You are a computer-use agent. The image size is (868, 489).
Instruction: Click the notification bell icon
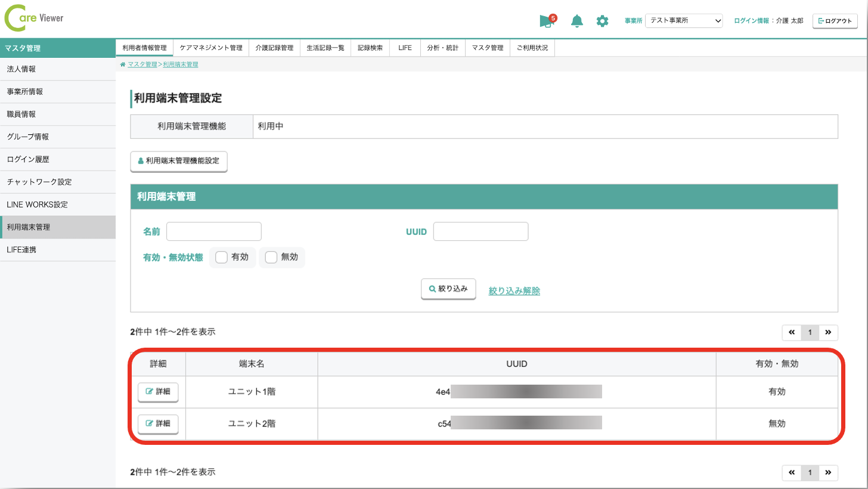tap(576, 21)
